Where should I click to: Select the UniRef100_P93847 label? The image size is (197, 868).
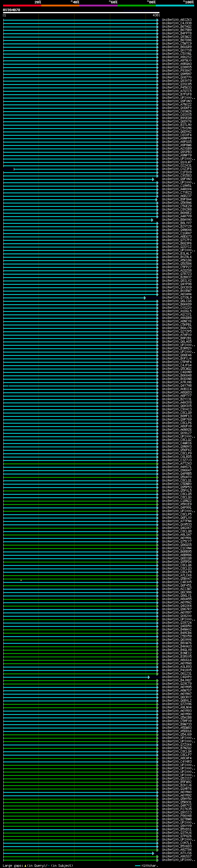click(x=177, y=71)
